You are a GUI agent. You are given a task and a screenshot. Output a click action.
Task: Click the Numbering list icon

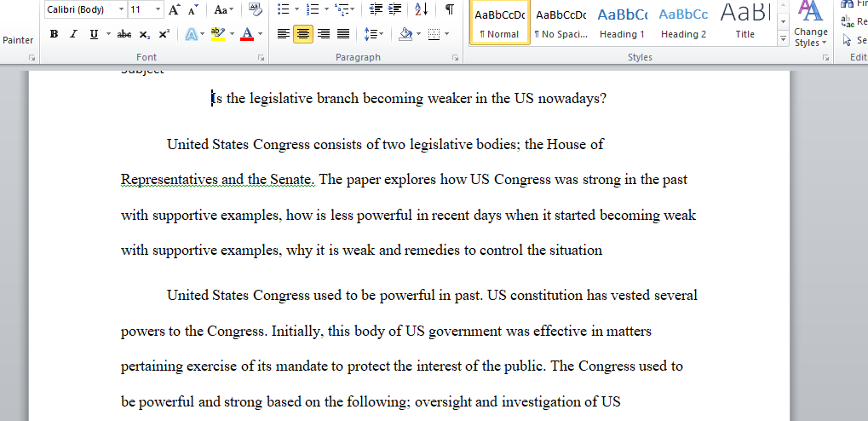point(313,9)
